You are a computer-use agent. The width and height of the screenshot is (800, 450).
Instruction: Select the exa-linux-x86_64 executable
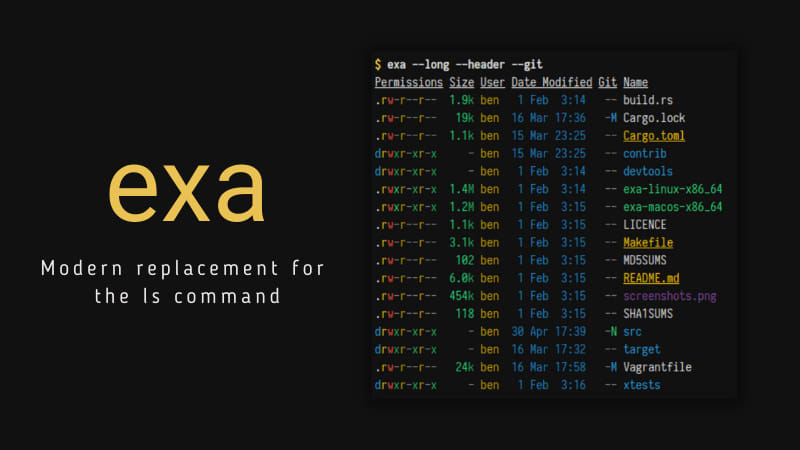point(672,189)
